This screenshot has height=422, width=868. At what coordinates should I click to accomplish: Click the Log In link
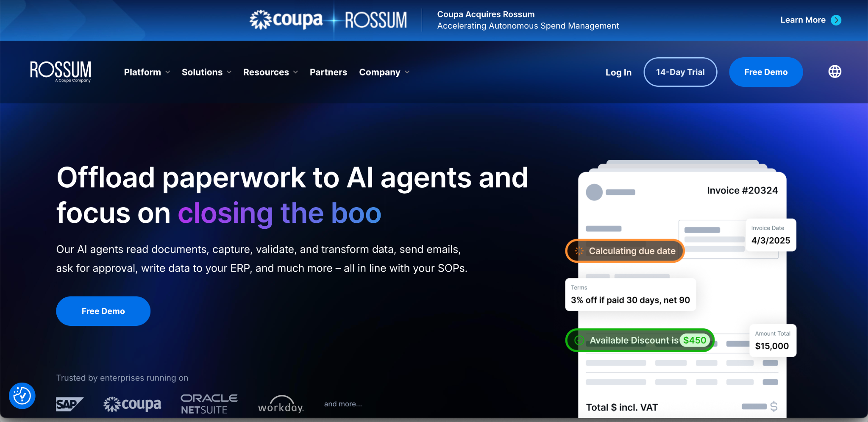618,72
